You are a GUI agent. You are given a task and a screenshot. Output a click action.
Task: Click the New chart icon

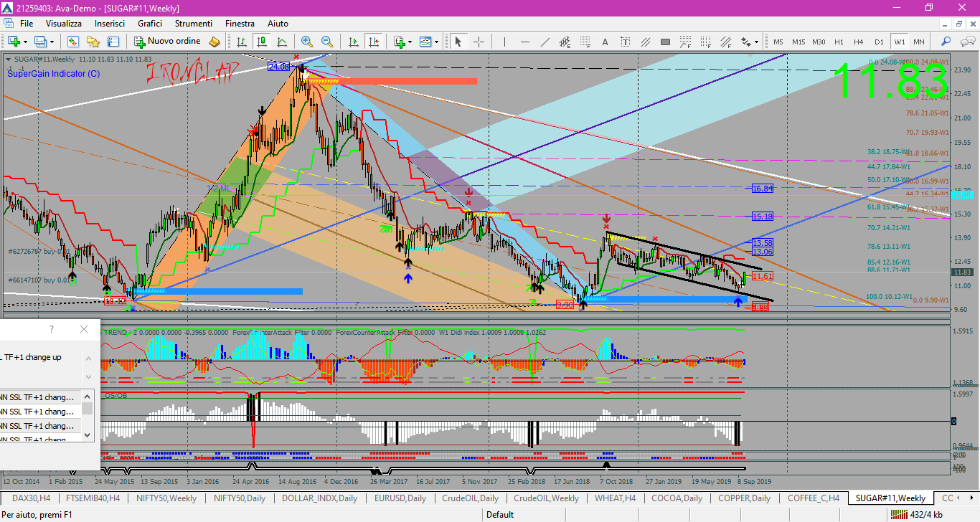tap(13, 42)
